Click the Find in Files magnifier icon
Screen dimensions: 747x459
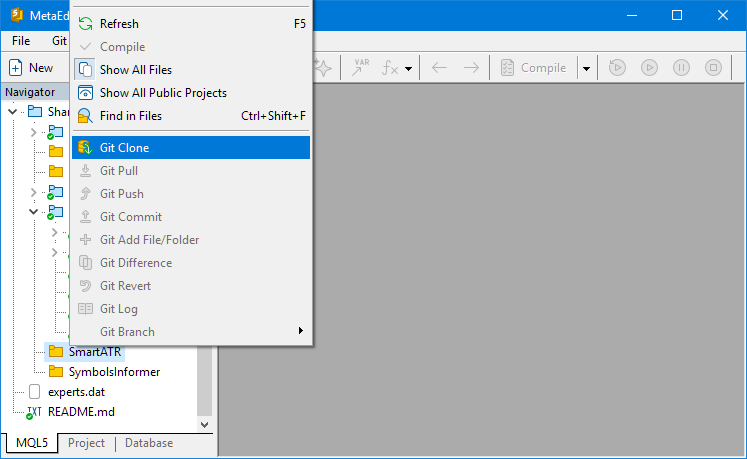pyautogui.click(x=85, y=116)
